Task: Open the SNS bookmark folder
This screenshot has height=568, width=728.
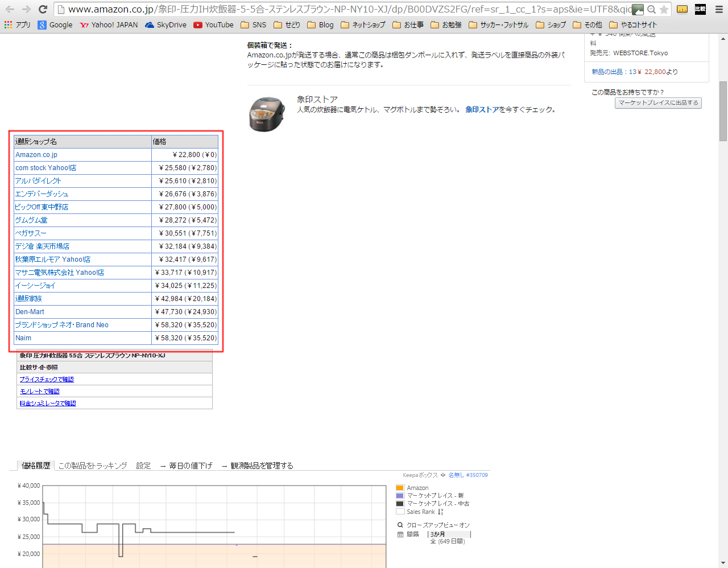Action: (x=254, y=25)
